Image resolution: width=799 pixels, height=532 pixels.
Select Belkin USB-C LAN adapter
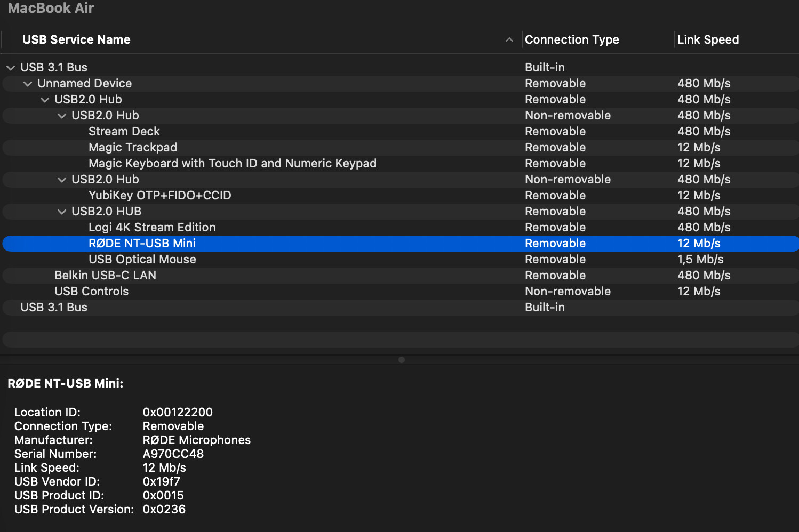point(105,276)
